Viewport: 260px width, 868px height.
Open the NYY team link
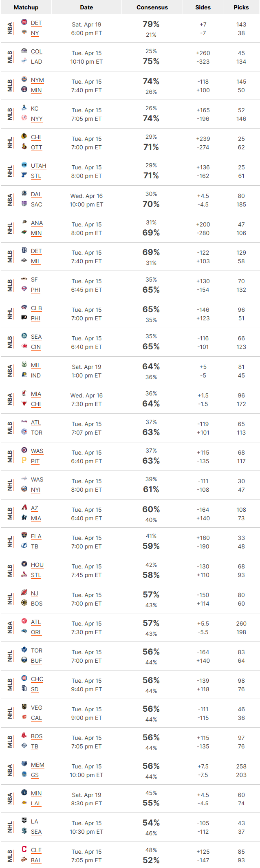click(37, 119)
